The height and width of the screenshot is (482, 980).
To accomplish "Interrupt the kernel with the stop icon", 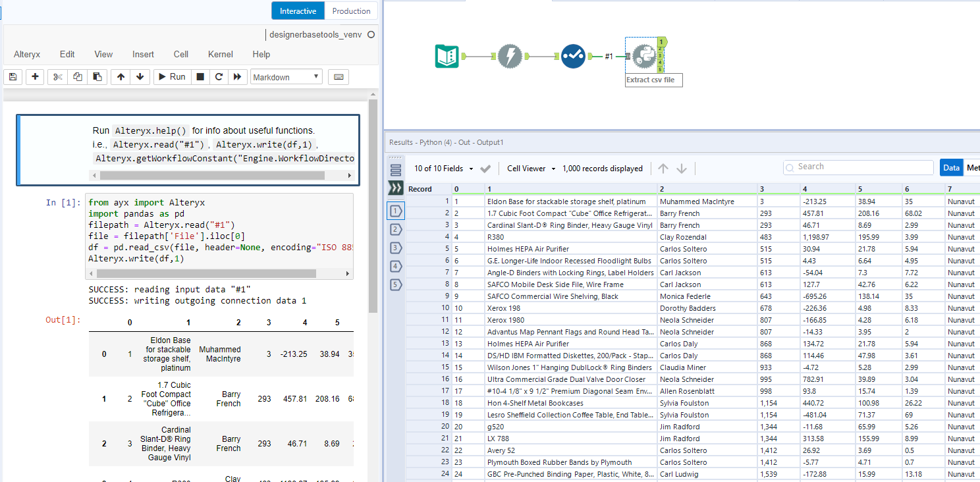I will (200, 77).
